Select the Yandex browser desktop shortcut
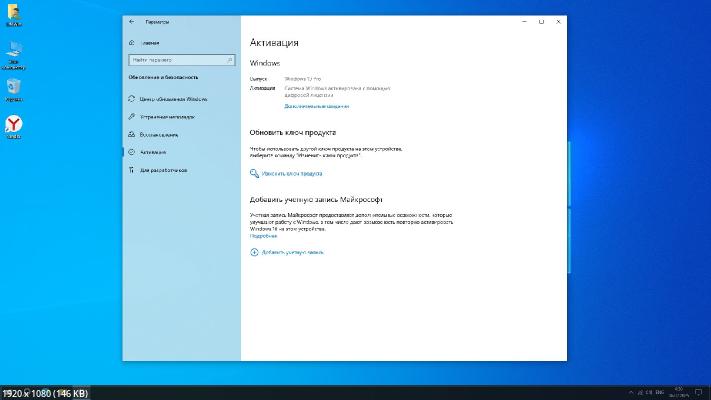Viewport: 711px width, 400px height. coord(14,127)
